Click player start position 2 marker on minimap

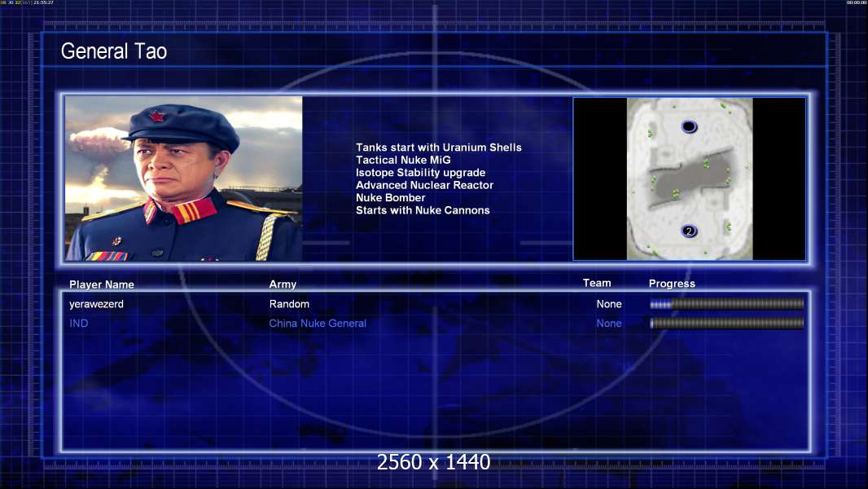(689, 231)
